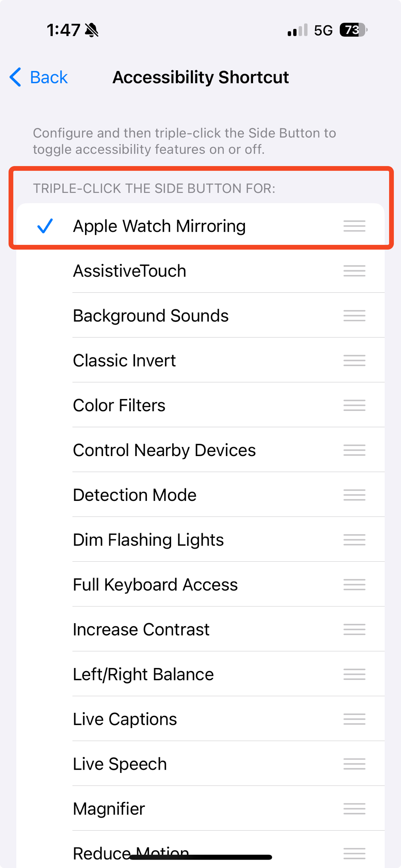Pick Full Keyboard Access option
401x868 pixels.
155,585
